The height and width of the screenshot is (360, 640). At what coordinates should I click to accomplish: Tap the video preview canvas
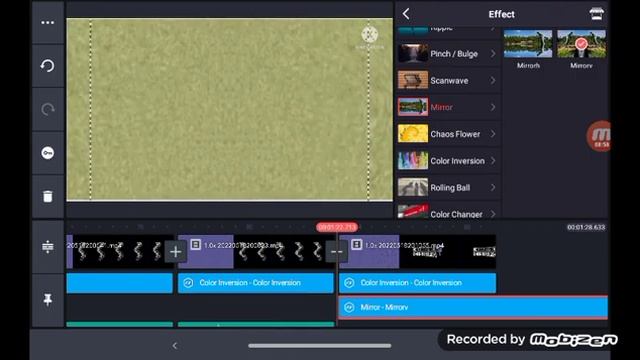point(229,109)
